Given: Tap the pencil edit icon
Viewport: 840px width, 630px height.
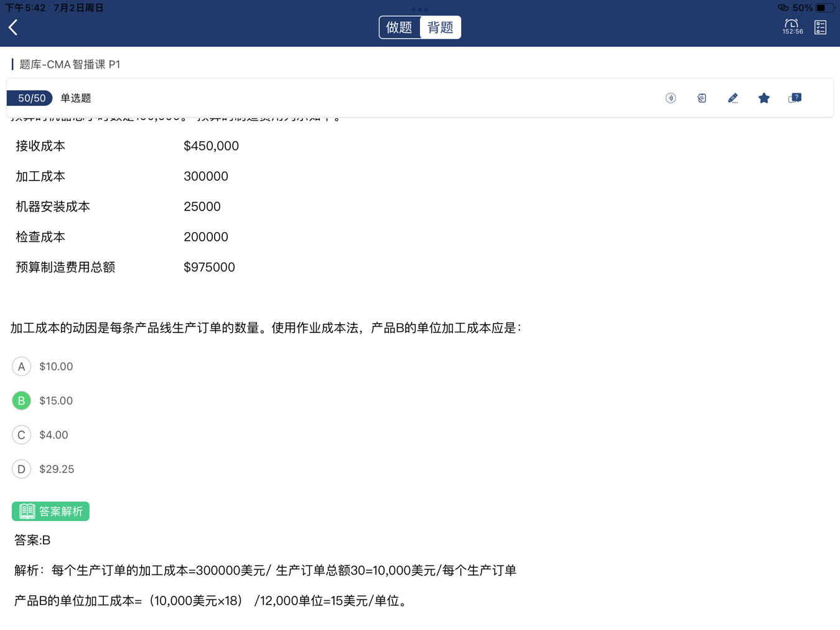Looking at the screenshot, I should (733, 98).
